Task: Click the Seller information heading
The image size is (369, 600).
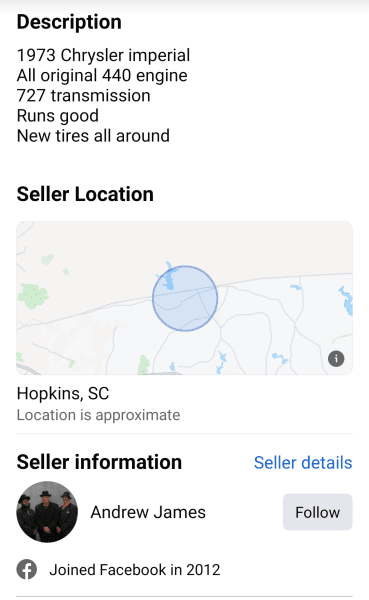Action: (x=99, y=462)
